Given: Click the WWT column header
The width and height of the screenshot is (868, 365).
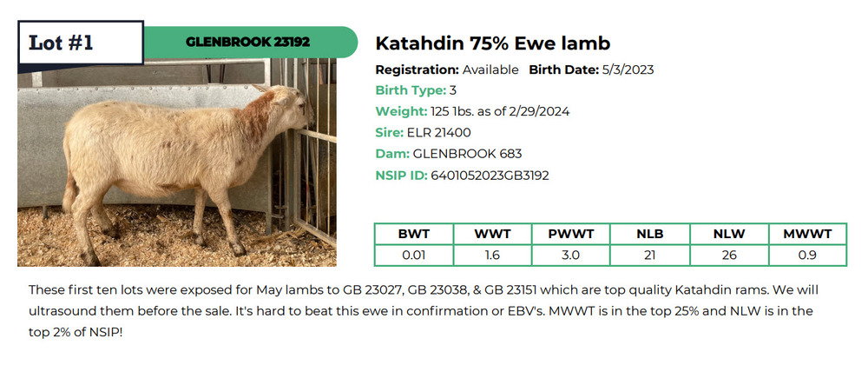Looking at the screenshot, I should click(493, 234).
